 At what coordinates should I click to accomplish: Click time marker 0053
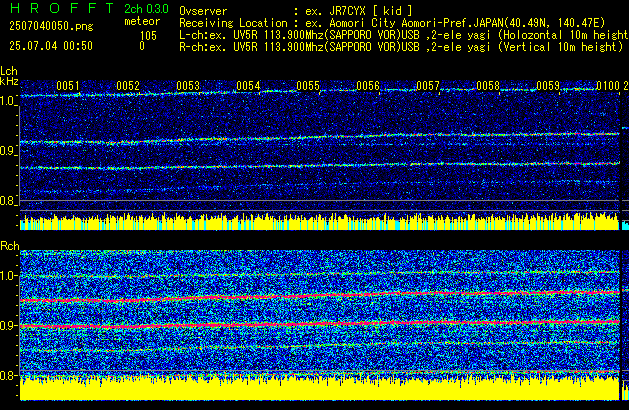pyautogui.click(x=188, y=86)
